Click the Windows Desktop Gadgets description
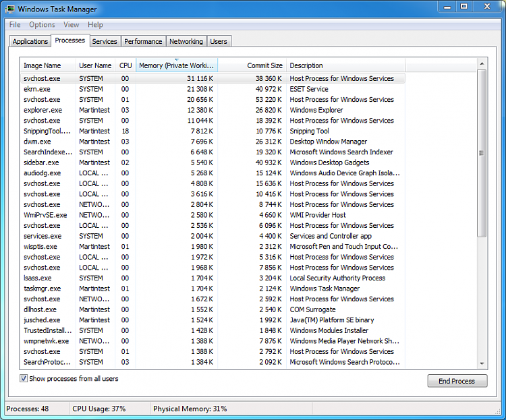This screenshot has height=420, width=506. tap(329, 162)
